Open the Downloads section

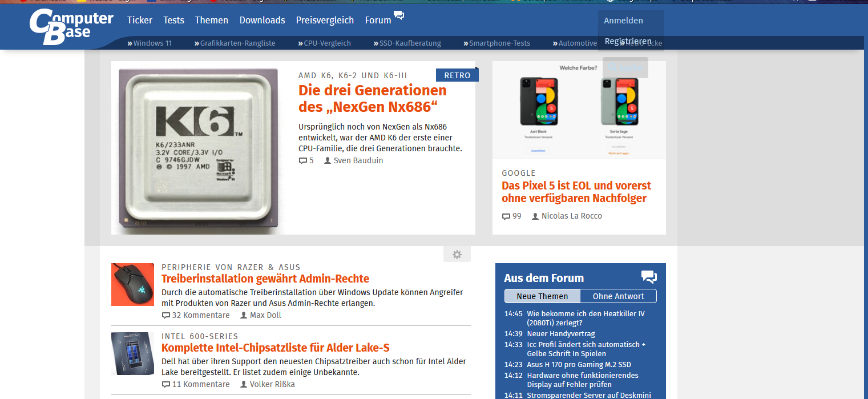point(263,20)
